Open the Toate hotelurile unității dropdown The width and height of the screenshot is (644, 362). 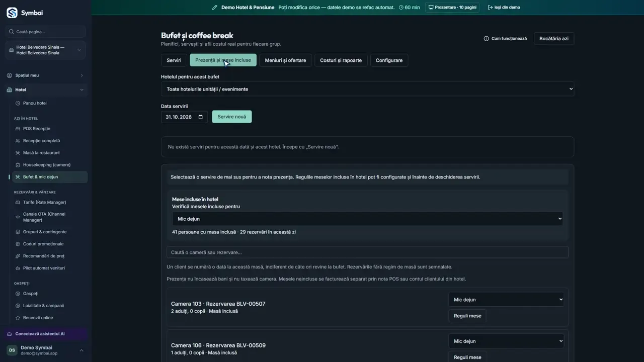click(367, 89)
